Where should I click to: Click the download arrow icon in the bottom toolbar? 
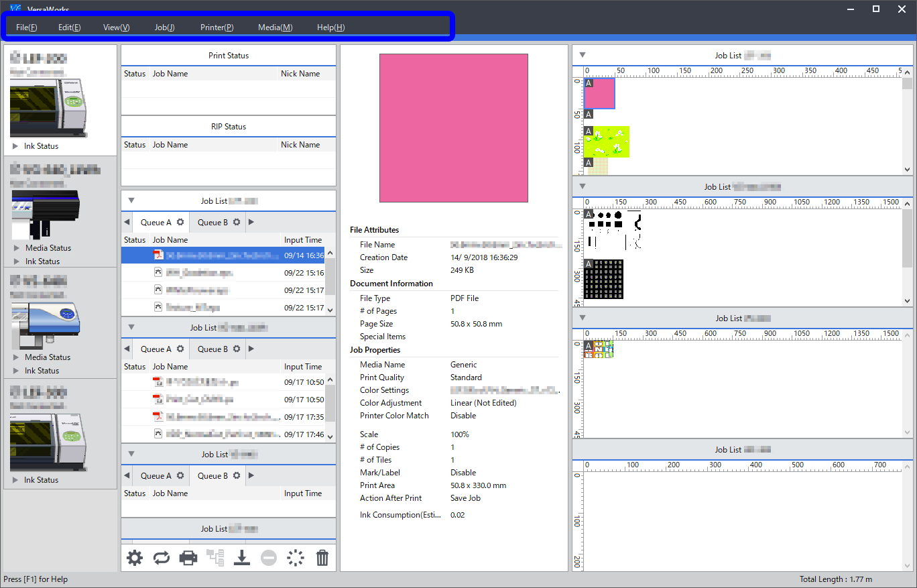(x=242, y=558)
